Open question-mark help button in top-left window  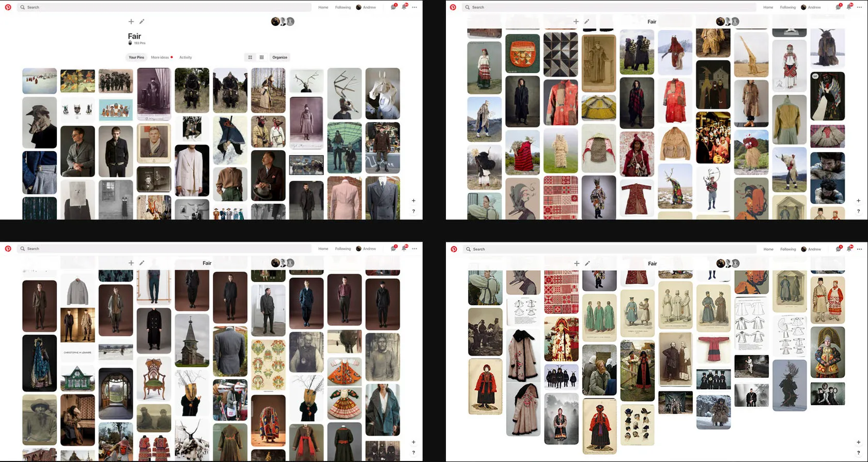[x=413, y=211]
